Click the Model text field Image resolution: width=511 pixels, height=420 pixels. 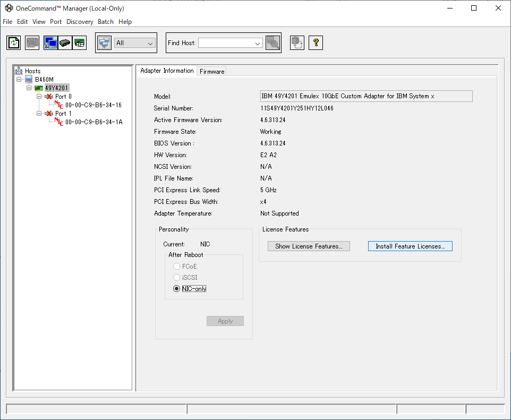pos(365,96)
